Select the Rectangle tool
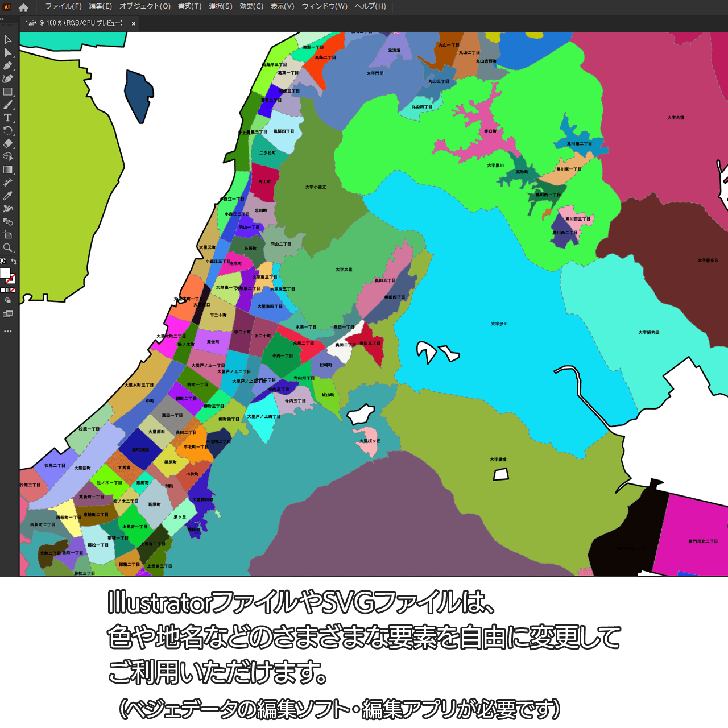This screenshot has height=728, width=728. 8,92
